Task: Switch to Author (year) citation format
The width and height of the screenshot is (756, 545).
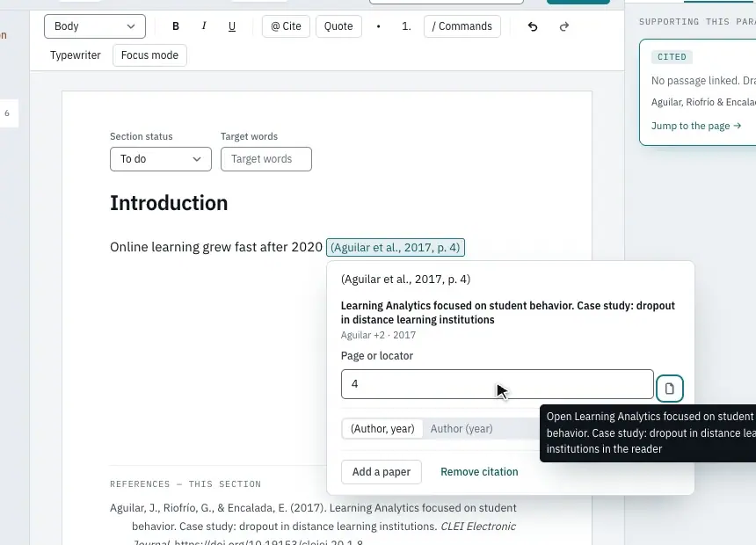Action: [x=462, y=429]
